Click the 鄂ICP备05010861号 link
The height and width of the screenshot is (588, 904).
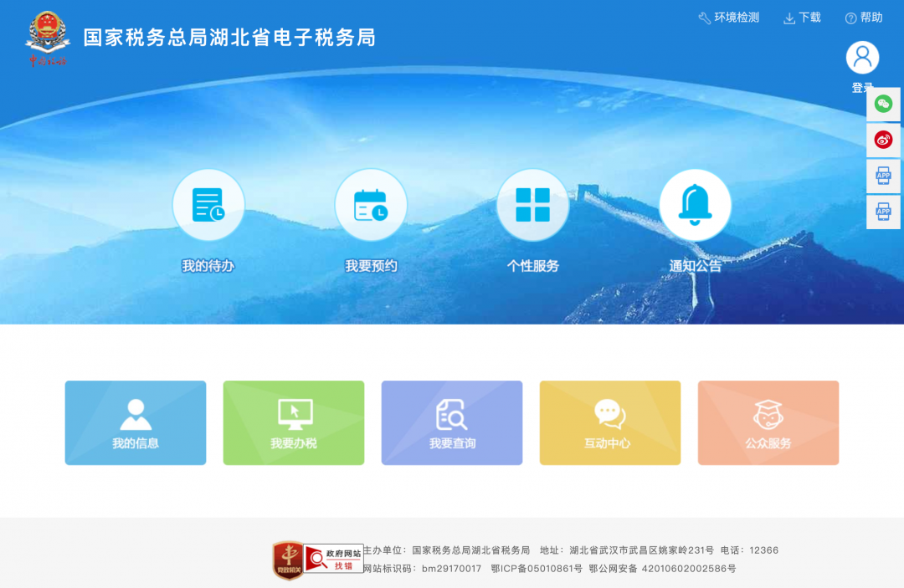coord(537,569)
